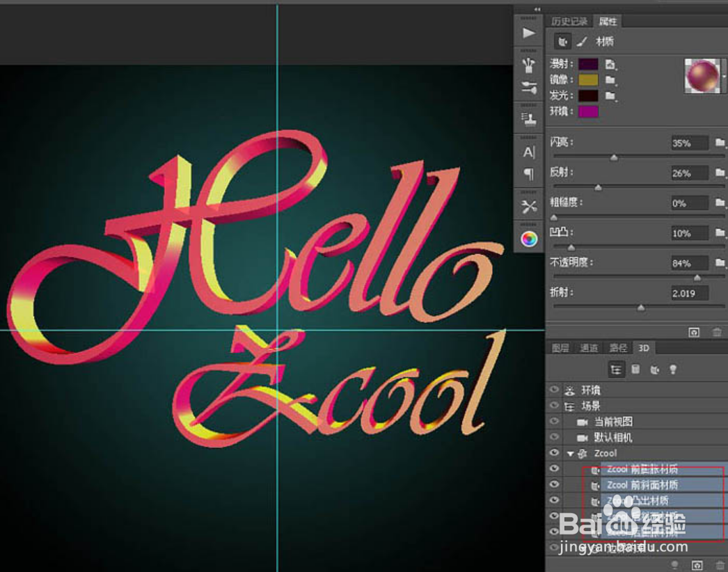Click the 闪亮 35% value field
Image resolution: width=728 pixels, height=572 pixels.
pos(690,143)
